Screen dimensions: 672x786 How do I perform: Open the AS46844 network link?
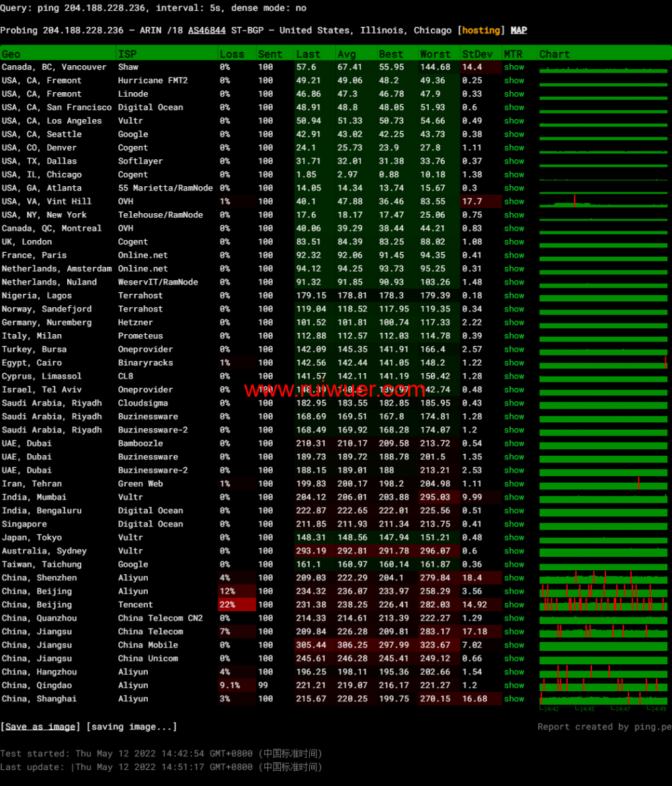[206, 30]
